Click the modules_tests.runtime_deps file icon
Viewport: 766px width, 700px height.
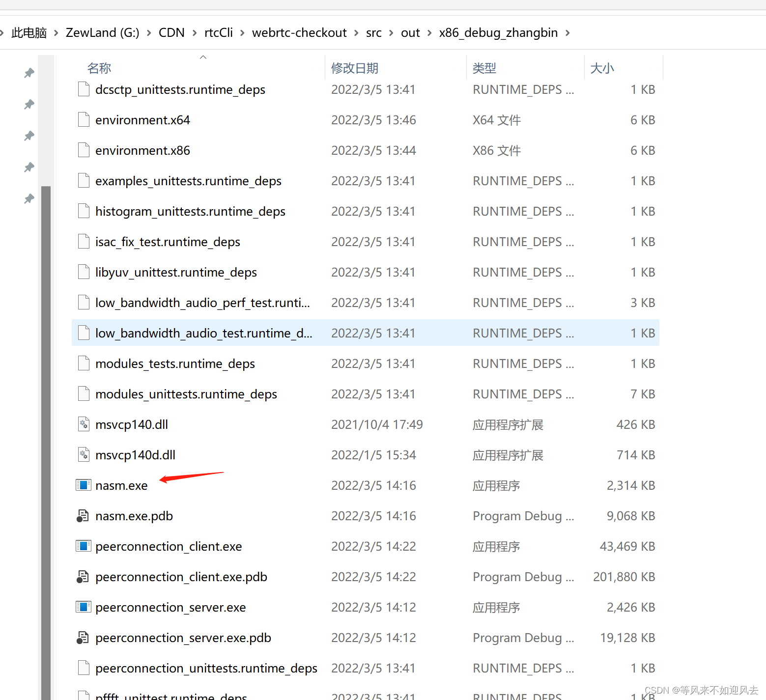pos(84,364)
